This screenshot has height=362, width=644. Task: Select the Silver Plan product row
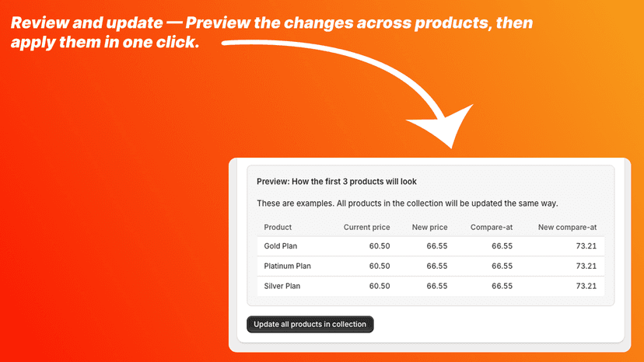point(430,286)
